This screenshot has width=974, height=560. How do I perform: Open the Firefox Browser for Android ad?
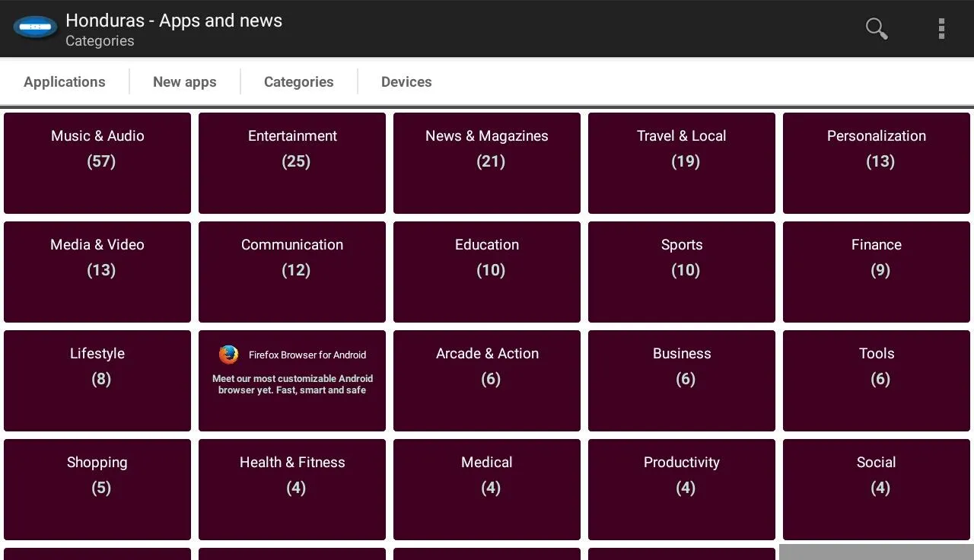coord(292,380)
